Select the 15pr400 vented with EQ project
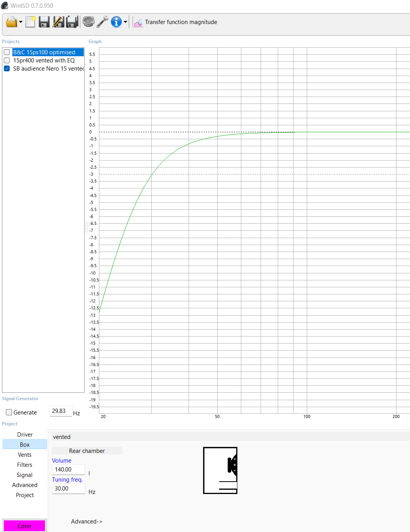Screen dimensions: 410x532 point(44,60)
